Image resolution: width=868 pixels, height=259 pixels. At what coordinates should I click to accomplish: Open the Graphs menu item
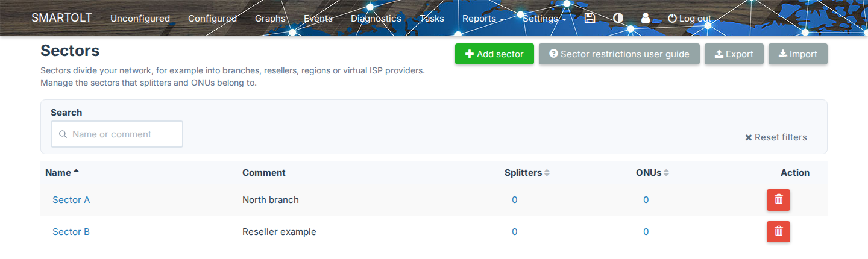270,19
